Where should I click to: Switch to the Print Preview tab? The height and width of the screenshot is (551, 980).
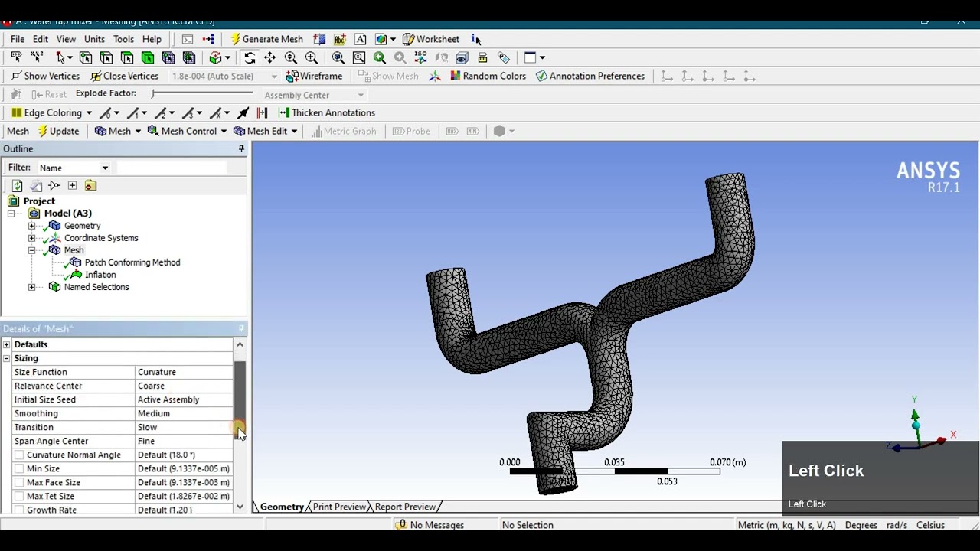click(x=339, y=507)
